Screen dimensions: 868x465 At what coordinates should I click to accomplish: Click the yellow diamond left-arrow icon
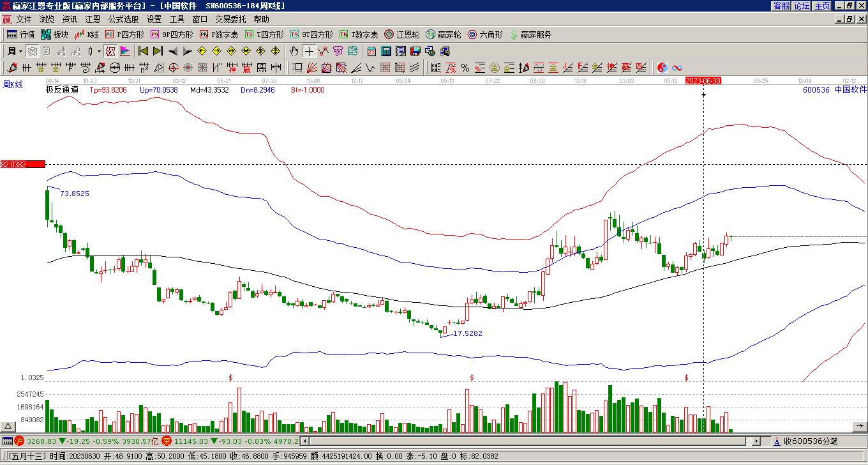(202, 51)
